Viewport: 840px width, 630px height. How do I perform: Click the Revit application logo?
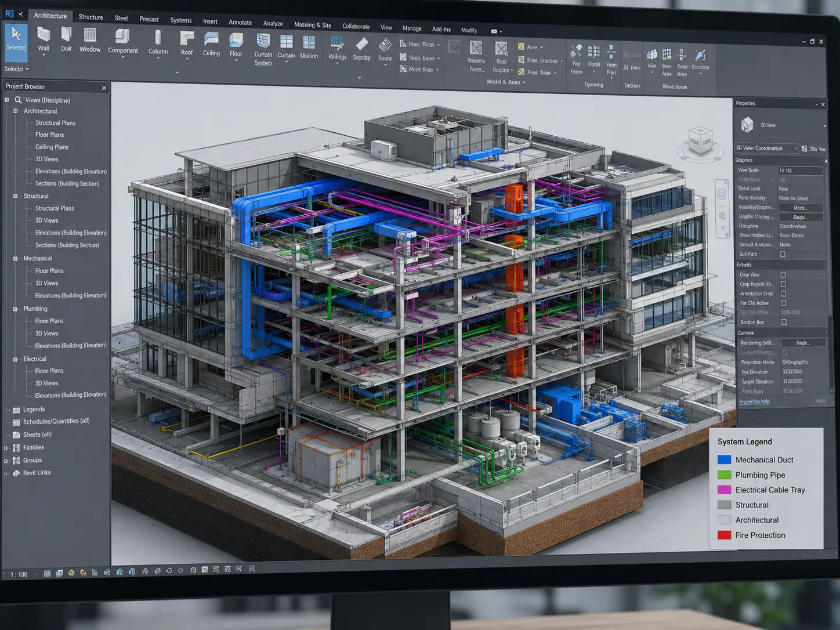pyautogui.click(x=9, y=13)
